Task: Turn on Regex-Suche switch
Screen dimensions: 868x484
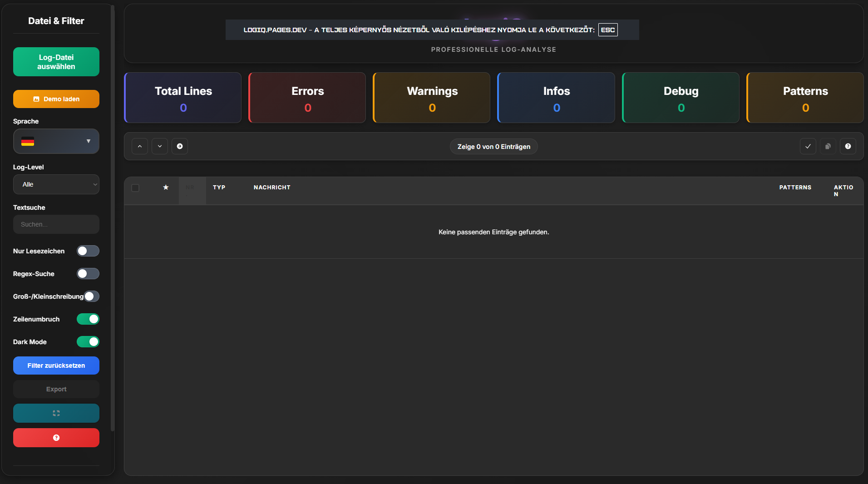Action: (x=88, y=274)
